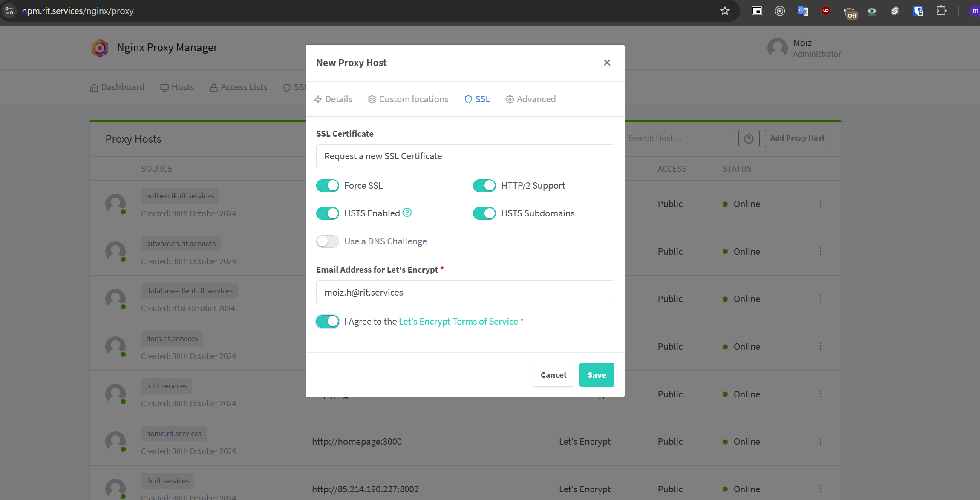Screen dimensions: 980x500
Task: Click the Save button
Action: click(x=597, y=375)
